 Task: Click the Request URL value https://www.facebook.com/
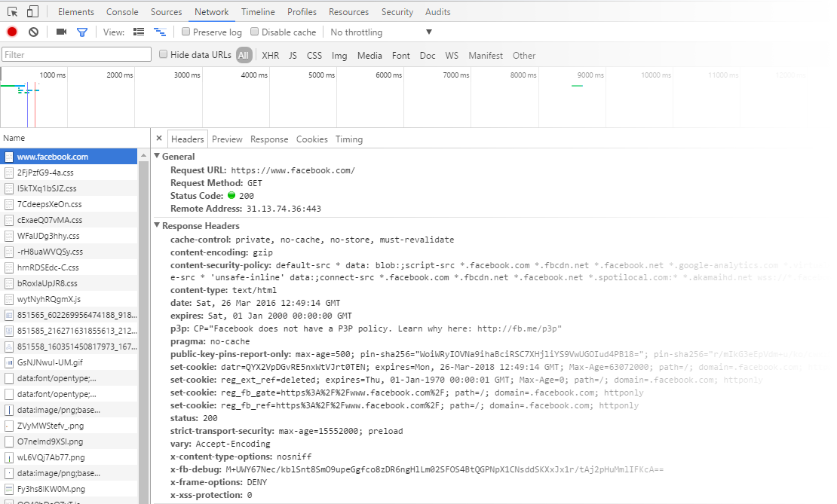(293, 171)
